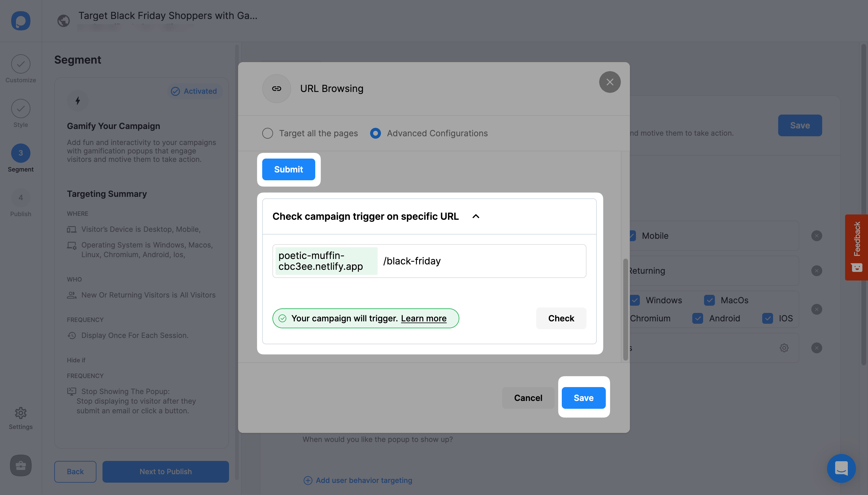Expand the Add user behavior targeting option

pyautogui.click(x=358, y=480)
